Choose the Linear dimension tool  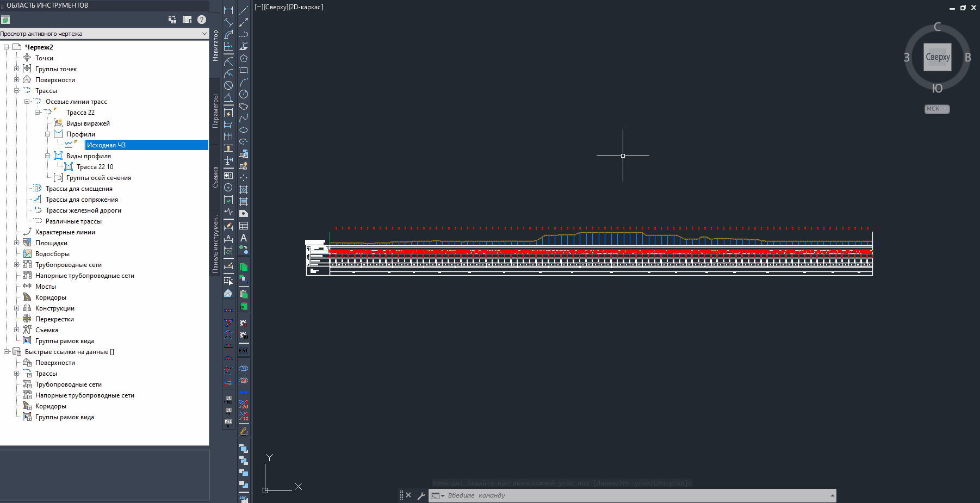[228, 10]
